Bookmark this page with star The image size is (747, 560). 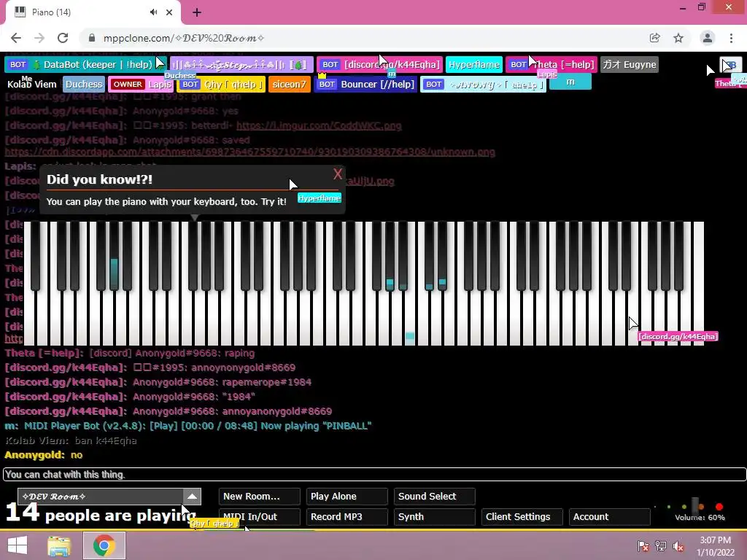pos(678,38)
